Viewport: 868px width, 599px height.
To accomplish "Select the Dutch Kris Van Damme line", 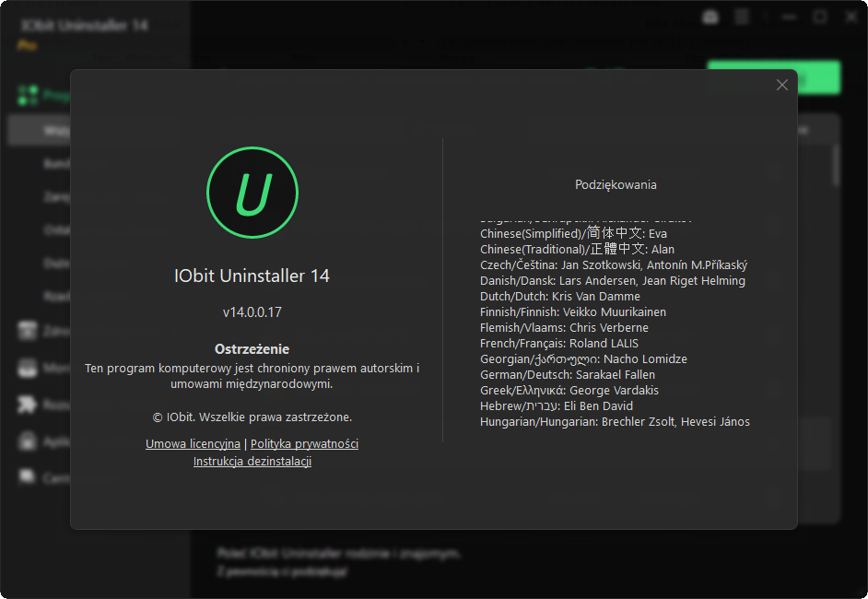I will 560,296.
